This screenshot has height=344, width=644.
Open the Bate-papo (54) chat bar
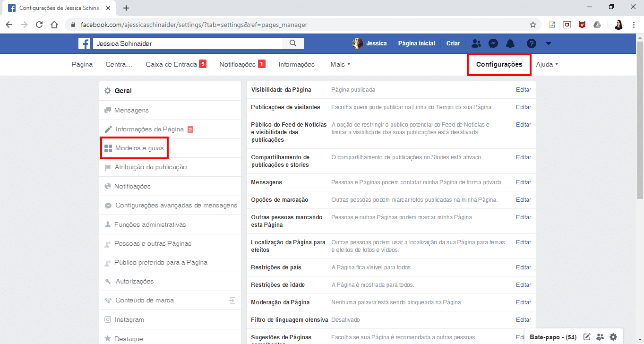click(x=553, y=337)
